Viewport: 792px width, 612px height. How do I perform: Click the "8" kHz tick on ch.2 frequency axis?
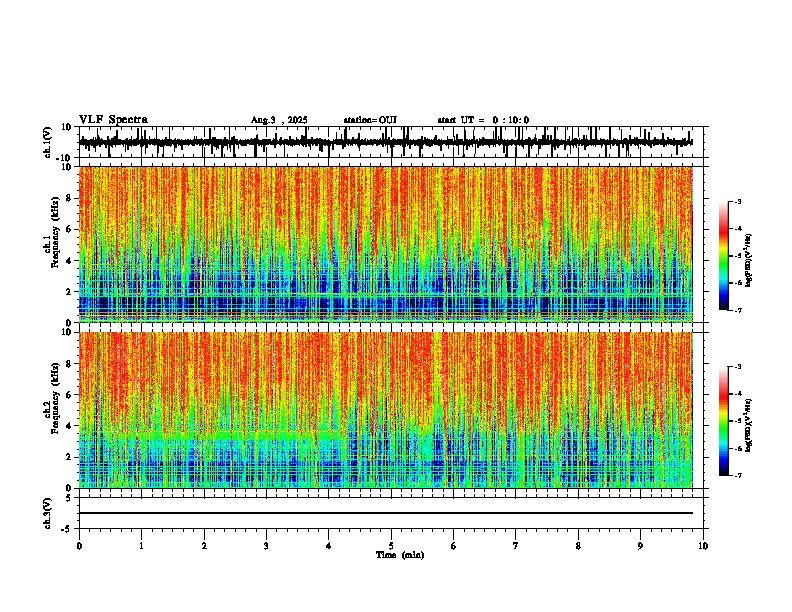click(x=70, y=364)
